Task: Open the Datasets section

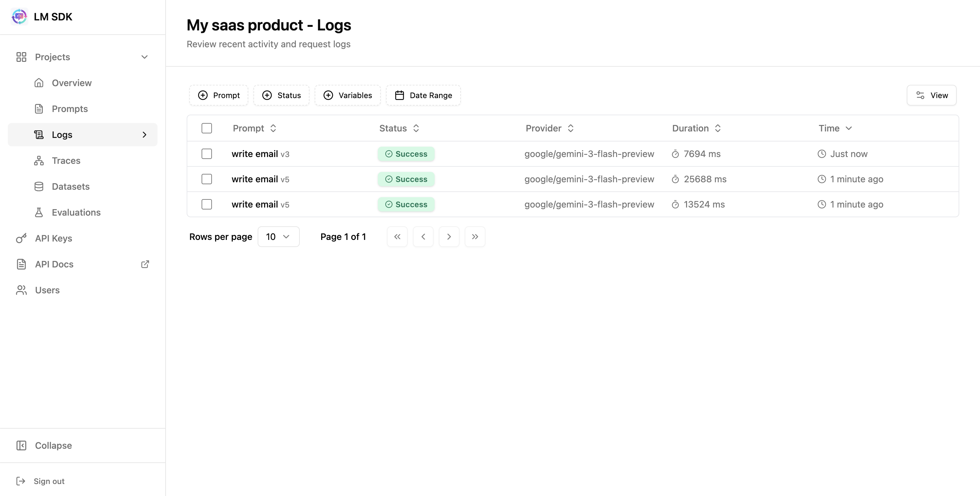Action: (71, 186)
